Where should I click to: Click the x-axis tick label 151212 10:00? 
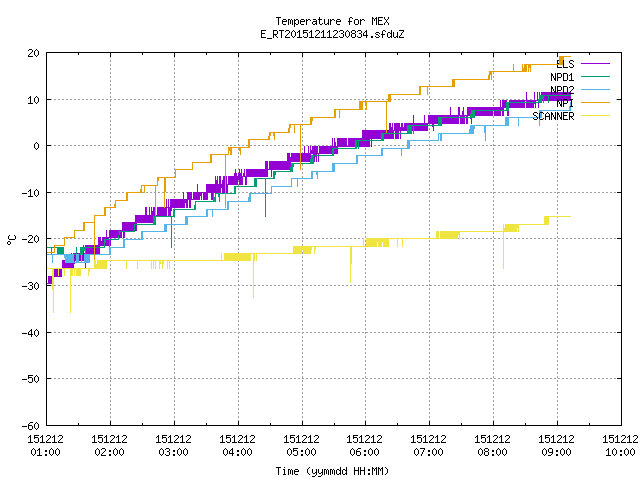(x=620, y=446)
